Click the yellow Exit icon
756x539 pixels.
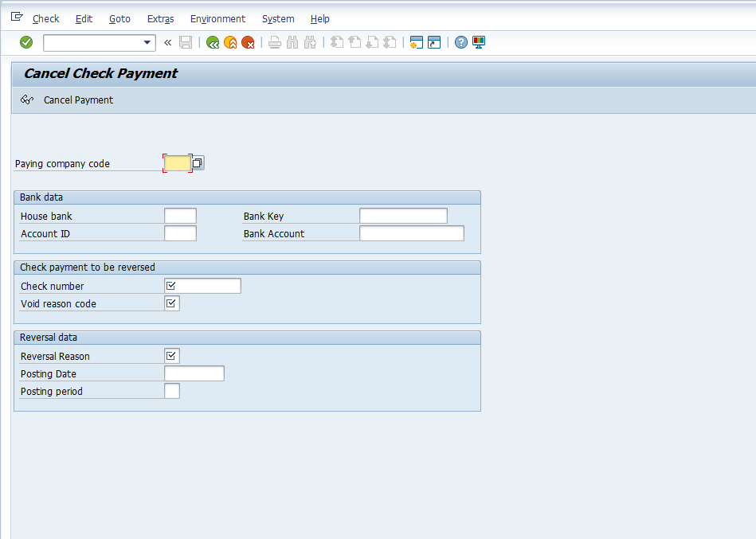(230, 42)
